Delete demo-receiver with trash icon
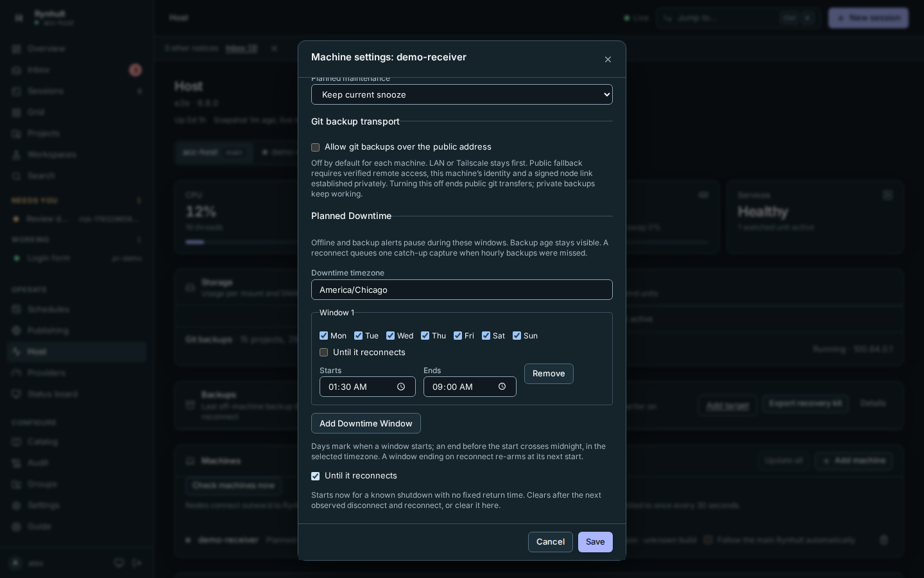The width and height of the screenshot is (924, 578). (x=884, y=540)
